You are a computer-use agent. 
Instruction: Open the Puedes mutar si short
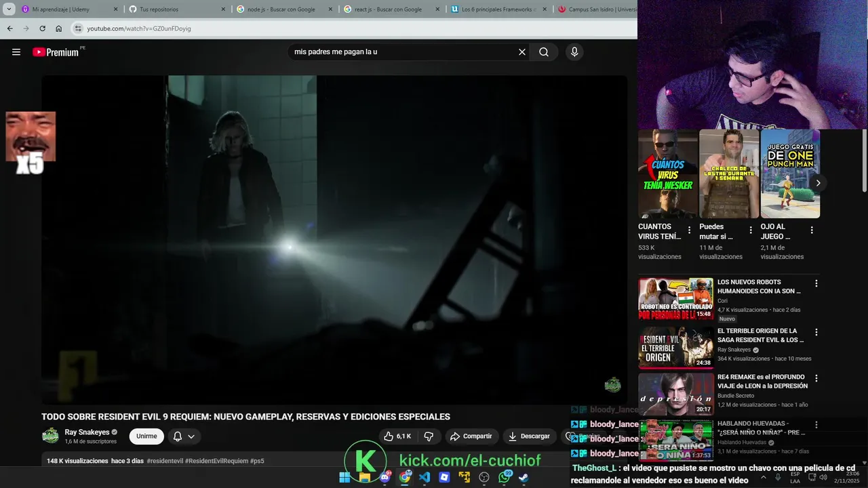729,174
